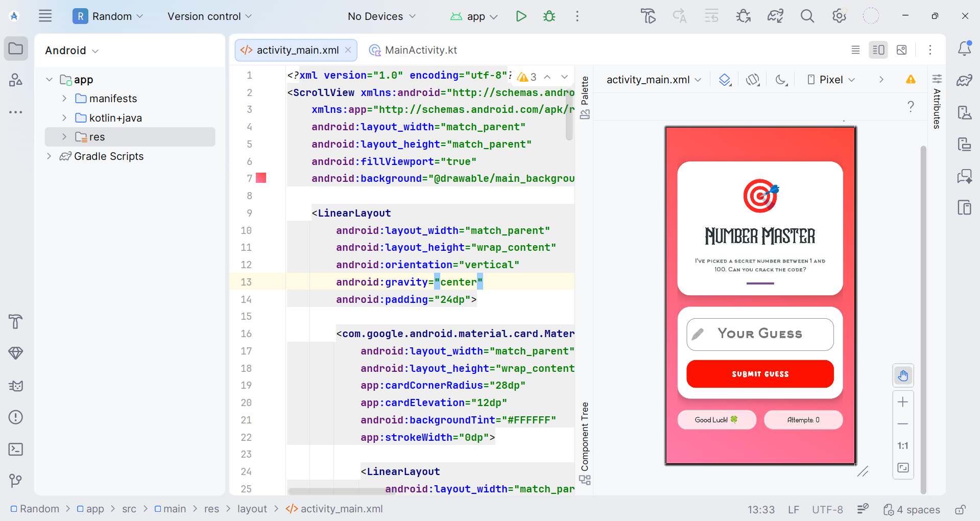Open Device Manager icon in right sidebar
Viewport: 980px width, 521px height.
(965, 112)
